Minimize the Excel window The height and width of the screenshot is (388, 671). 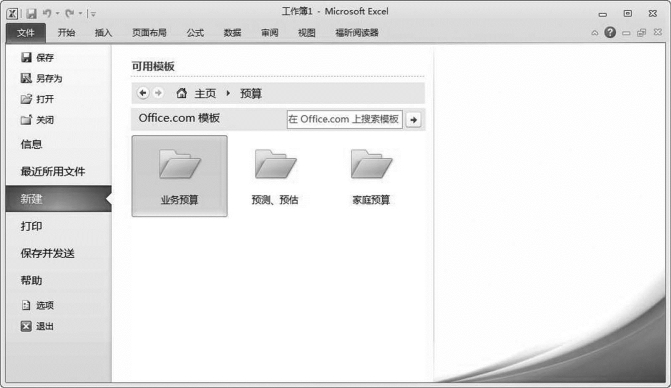click(x=603, y=14)
